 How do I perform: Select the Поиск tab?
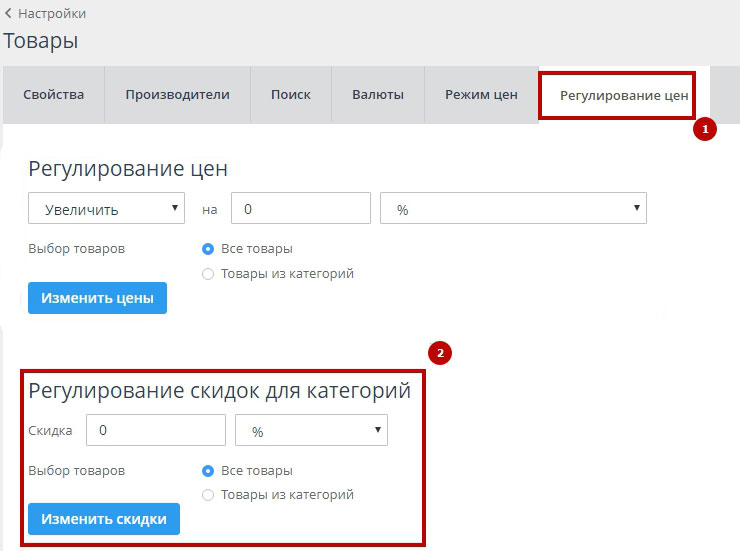coord(290,95)
